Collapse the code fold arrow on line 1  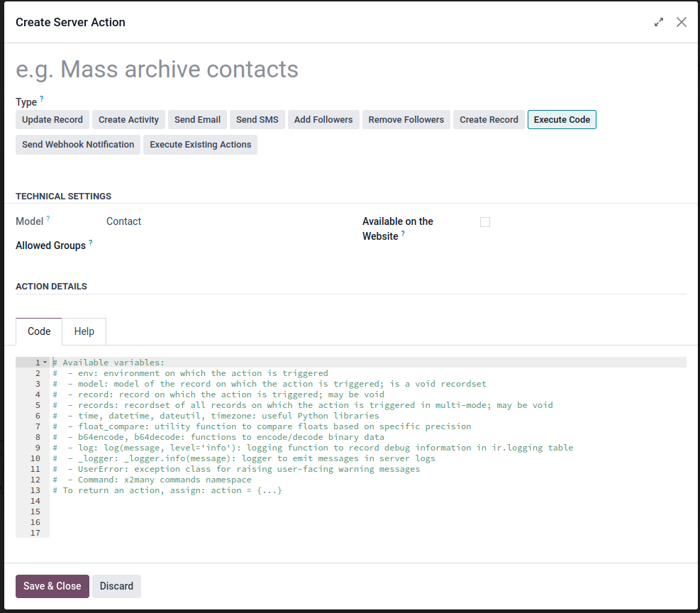click(x=45, y=363)
